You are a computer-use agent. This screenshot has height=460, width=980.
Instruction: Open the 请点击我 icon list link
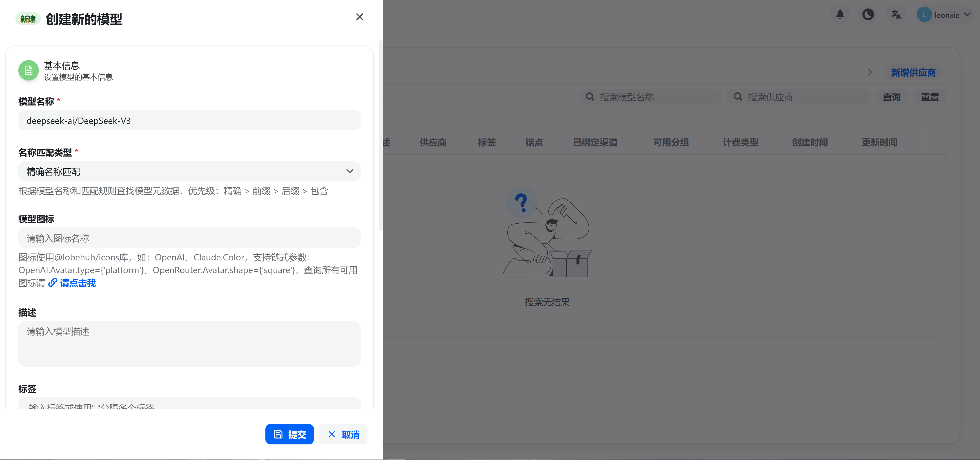tap(78, 283)
